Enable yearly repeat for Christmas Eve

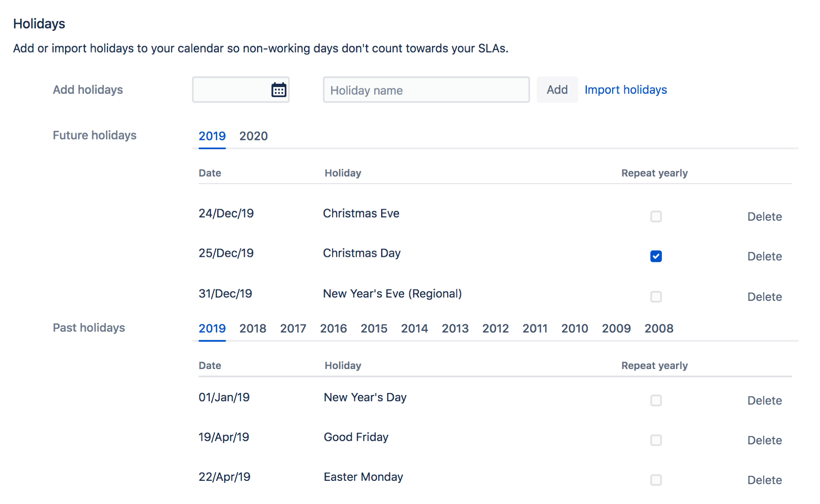[x=655, y=217]
